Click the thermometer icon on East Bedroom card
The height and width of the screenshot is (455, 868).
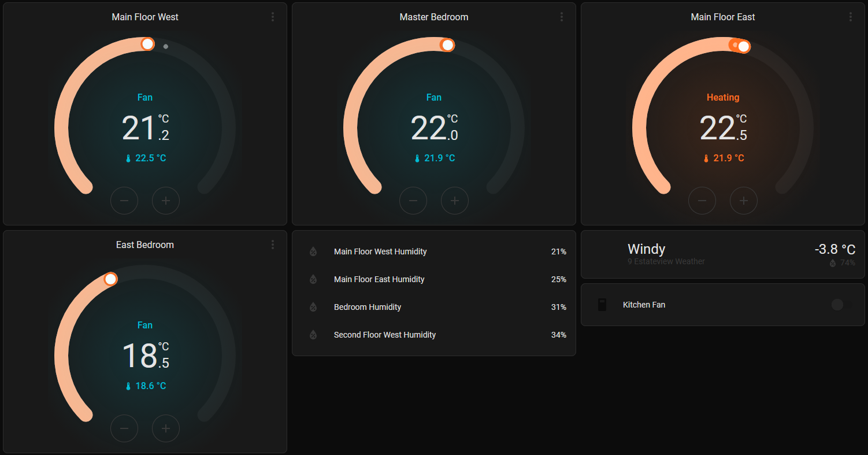(x=128, y=386)
